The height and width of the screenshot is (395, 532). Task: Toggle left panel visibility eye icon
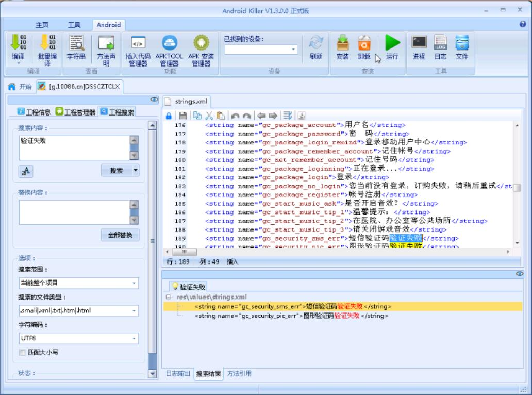click(154, 100)
